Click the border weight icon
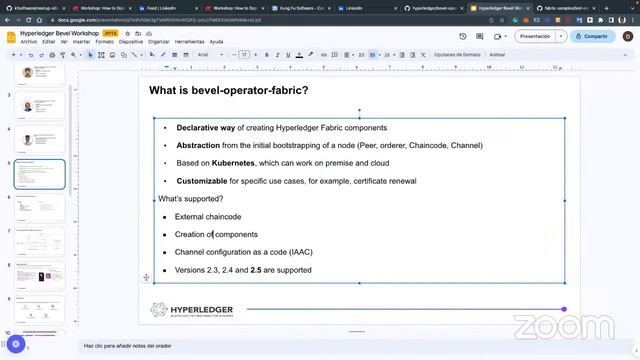640x360 pixels. [x=174, y=55]
